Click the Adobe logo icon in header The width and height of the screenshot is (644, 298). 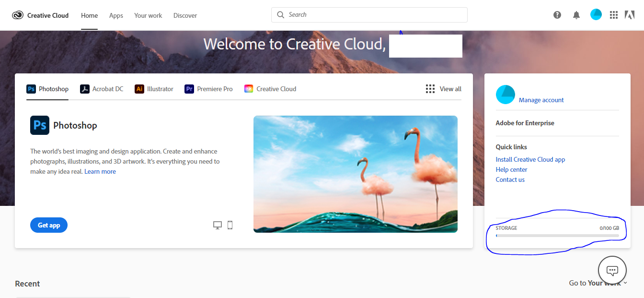630,15
